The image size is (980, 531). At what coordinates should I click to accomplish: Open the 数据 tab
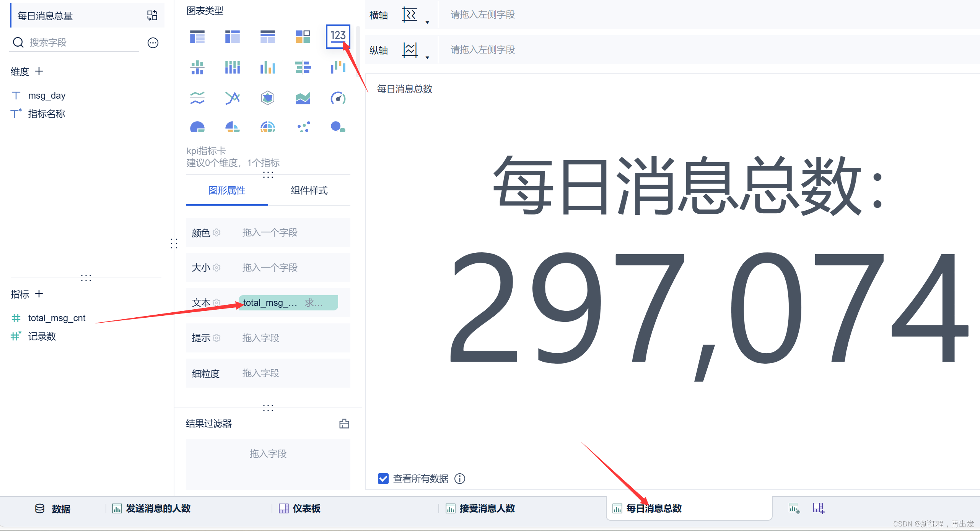point(53,509)
